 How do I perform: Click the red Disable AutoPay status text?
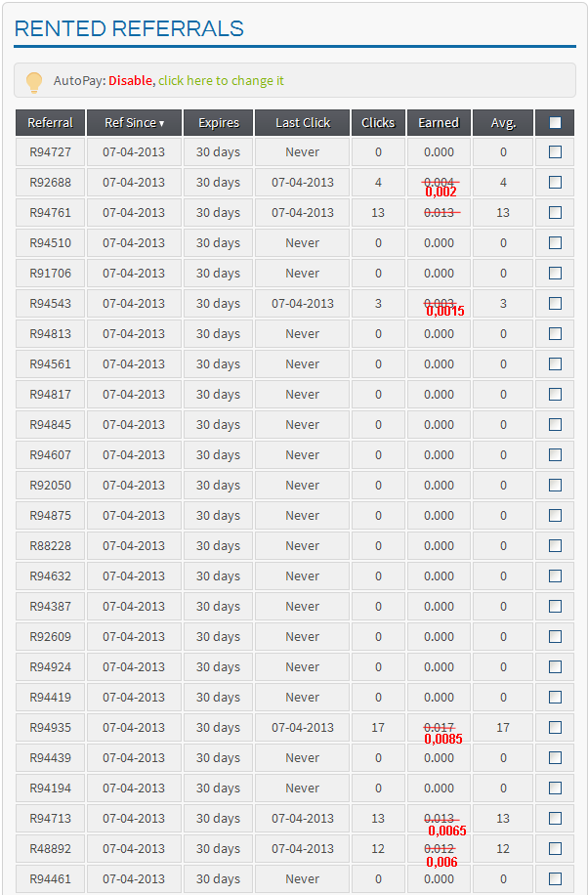[130, 80]
